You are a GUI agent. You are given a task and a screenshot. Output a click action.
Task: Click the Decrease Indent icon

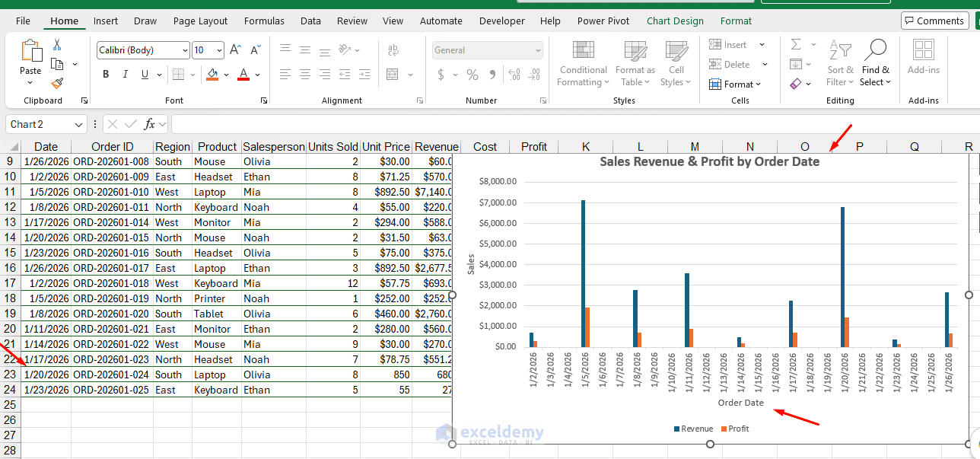pos(345,75)
